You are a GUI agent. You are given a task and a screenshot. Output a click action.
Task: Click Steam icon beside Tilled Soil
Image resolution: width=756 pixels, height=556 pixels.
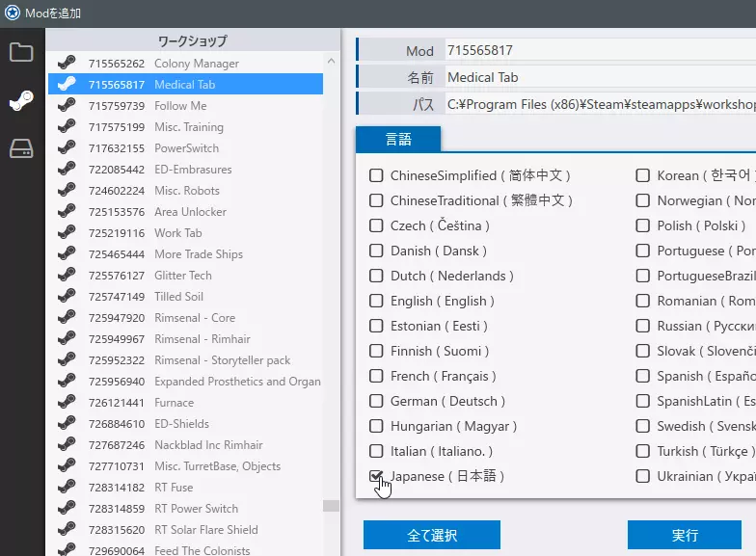pyautogui.click(x=67, y=297)
